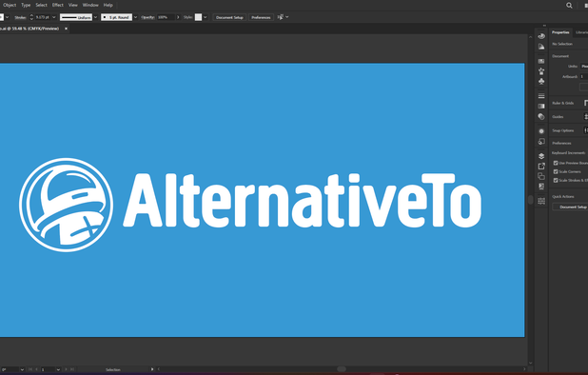Screen dimensions: 588x375
Task: Open the panel icon below Artboards icon
Action: 541,187
